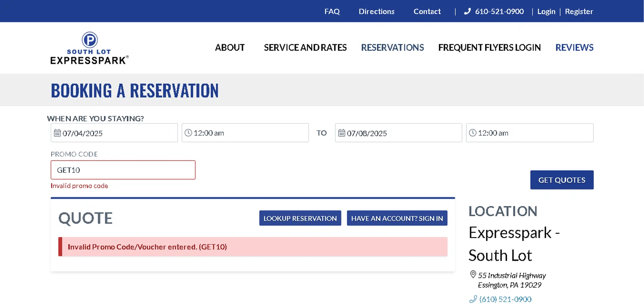Click the South Lot Expresspark logo

tap(89, 48)
